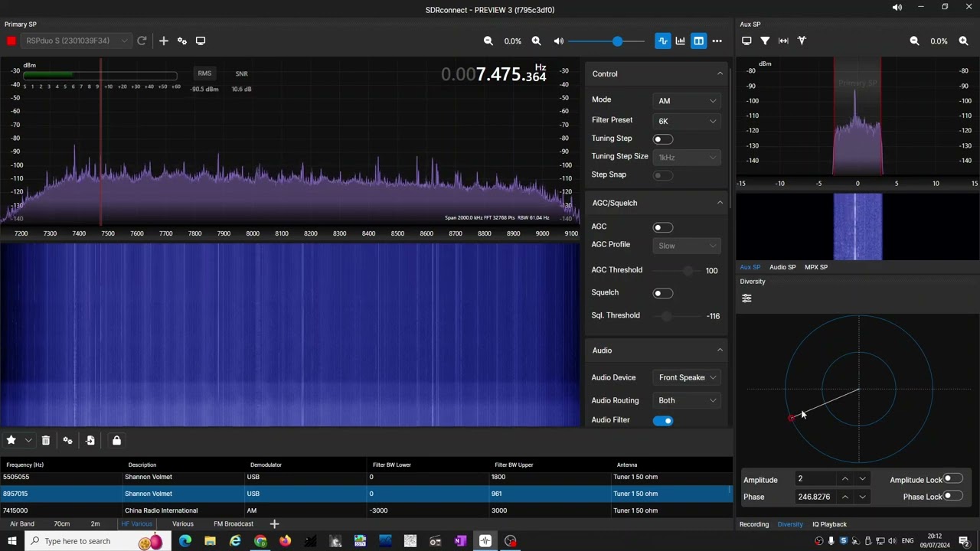Open the Mode dropdown showing AM

pyautogui.click(x=687, y=100)
